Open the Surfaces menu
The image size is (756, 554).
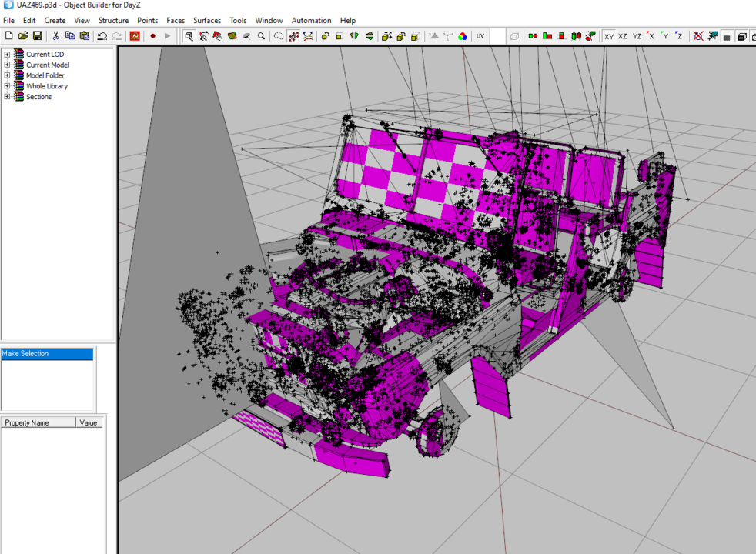tap(207, 21)
